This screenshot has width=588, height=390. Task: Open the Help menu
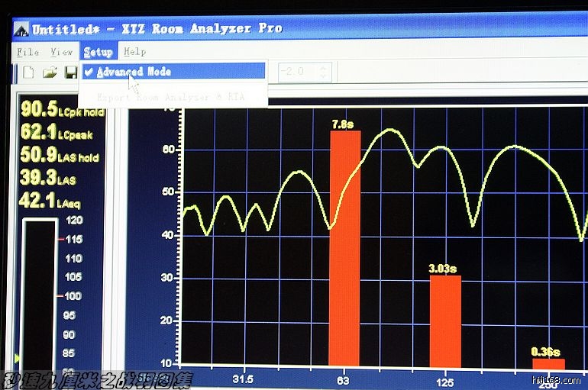pos(134,52)
